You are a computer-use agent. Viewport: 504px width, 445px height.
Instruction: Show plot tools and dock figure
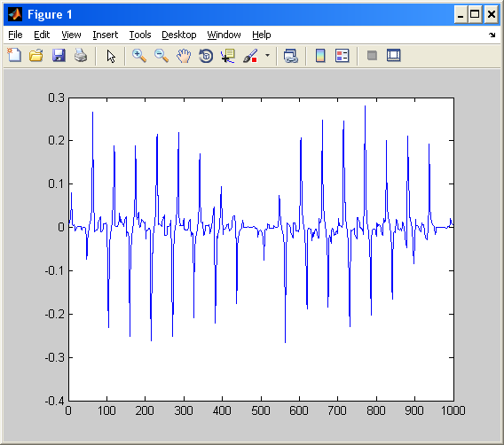[394, 56]
